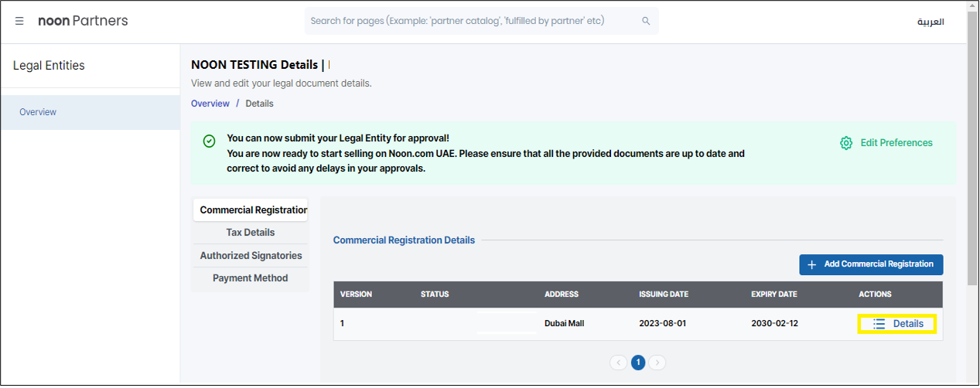Image resolution: width=980 pixels, height=388 pixels.
Task: Open Edit Preferences gear link
Action: (x=886, y=143)
